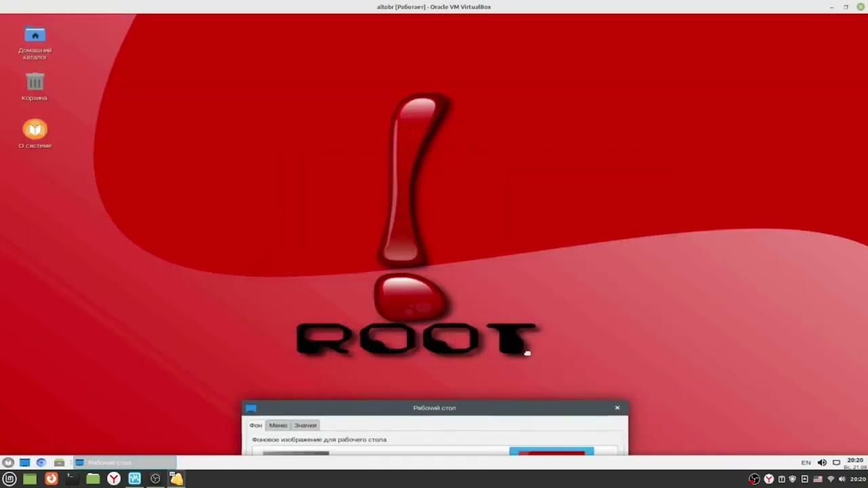This screenshot has height=488, width=868.
Task: Click the guest display tray icon
Action: tap(836, 463)
